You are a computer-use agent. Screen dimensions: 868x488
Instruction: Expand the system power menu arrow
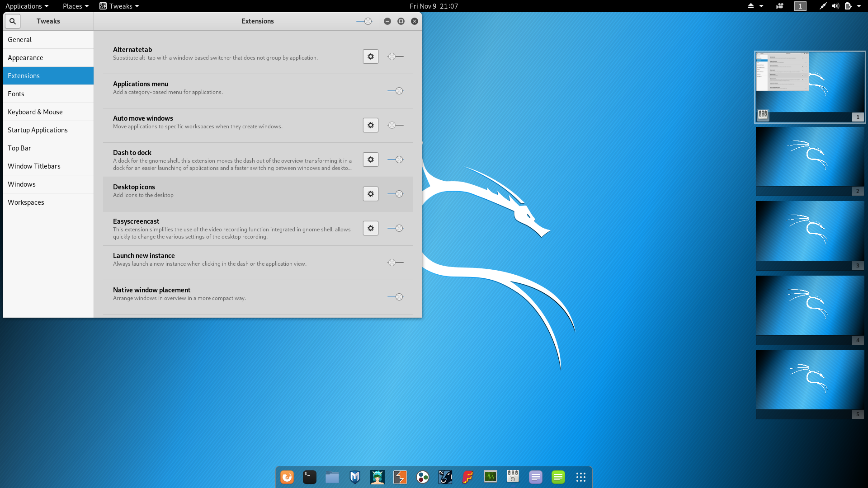(x=859, y=6)
